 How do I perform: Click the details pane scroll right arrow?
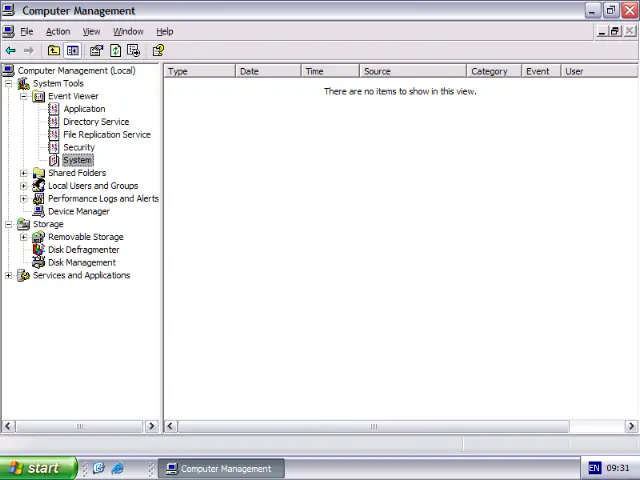631,426
